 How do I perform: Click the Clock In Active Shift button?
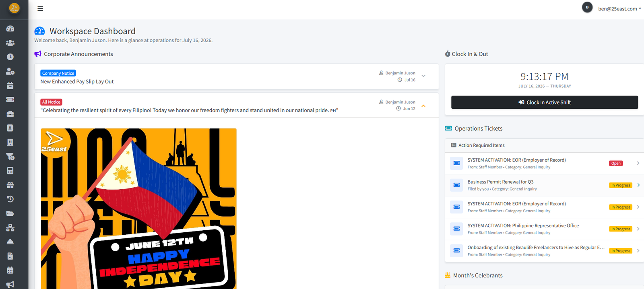pos(545,102)
